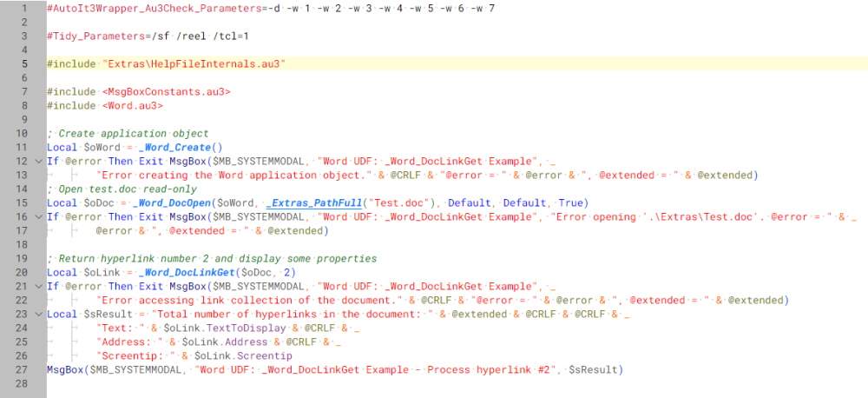Click the "Process hyperlink #2" title string
The width and height of the screenshot is (868, 398).
click(490, 369)
